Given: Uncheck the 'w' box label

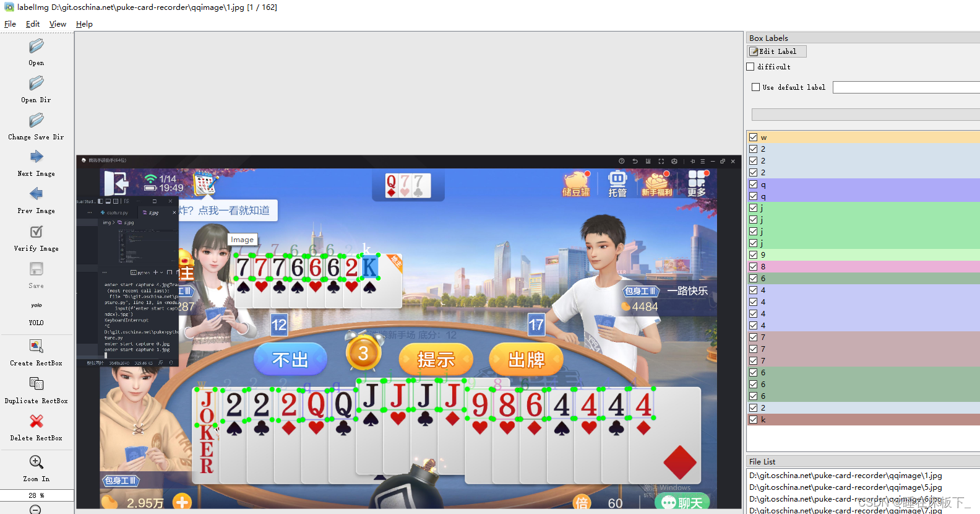Looking at the screenshot, I should click(x=753, y=137).
